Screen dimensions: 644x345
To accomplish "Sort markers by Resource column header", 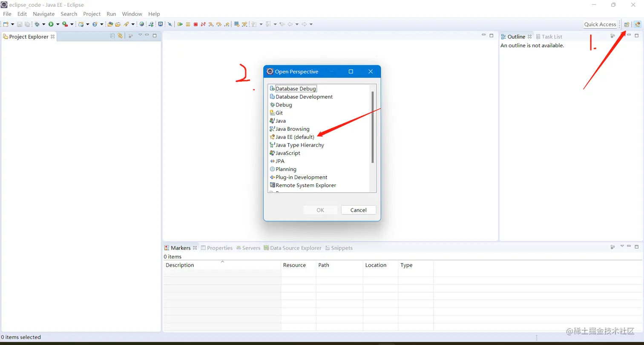I will [x=299, y=265].
